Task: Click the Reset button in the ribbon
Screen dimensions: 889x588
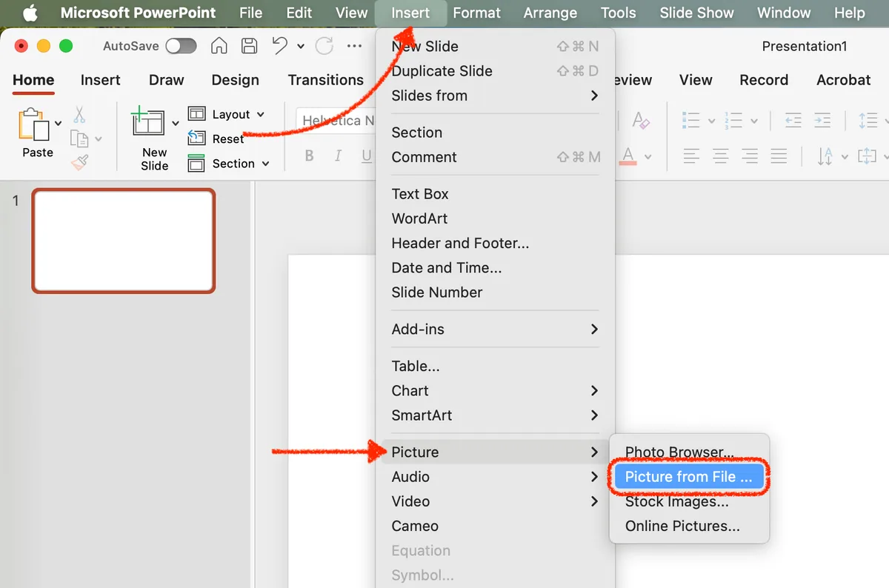Action: (216, 138)
